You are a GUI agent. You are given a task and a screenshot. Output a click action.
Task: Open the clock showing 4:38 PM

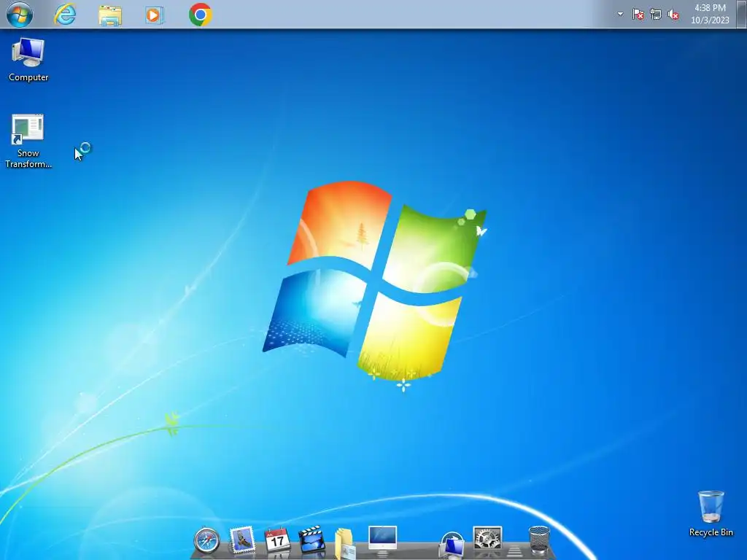point(710,14)
